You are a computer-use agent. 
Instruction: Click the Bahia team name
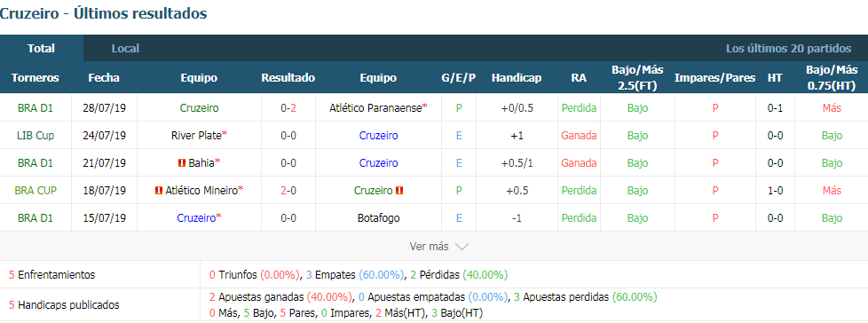click(201, 162)
